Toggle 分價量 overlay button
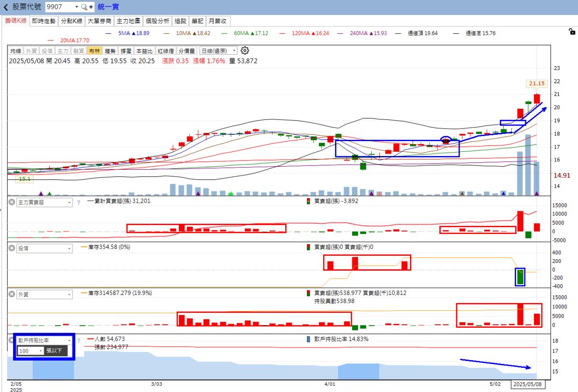Screen dimensions: 578x392 (187, 51)
